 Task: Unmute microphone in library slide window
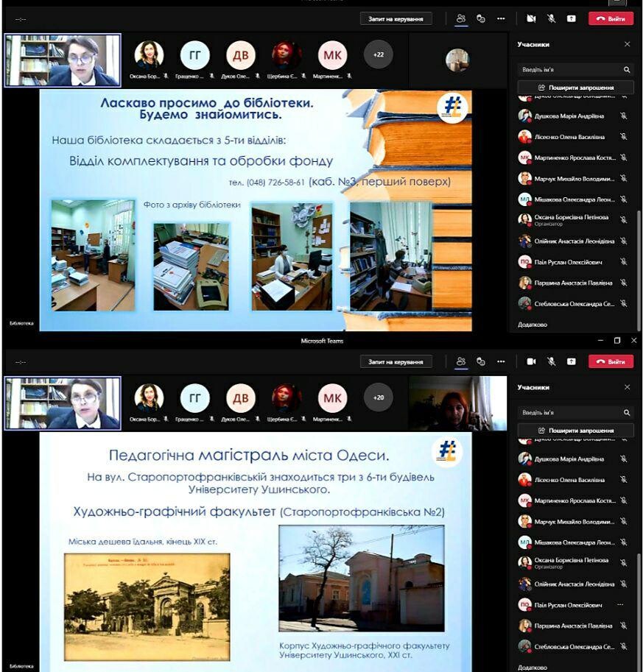point(551,19)
